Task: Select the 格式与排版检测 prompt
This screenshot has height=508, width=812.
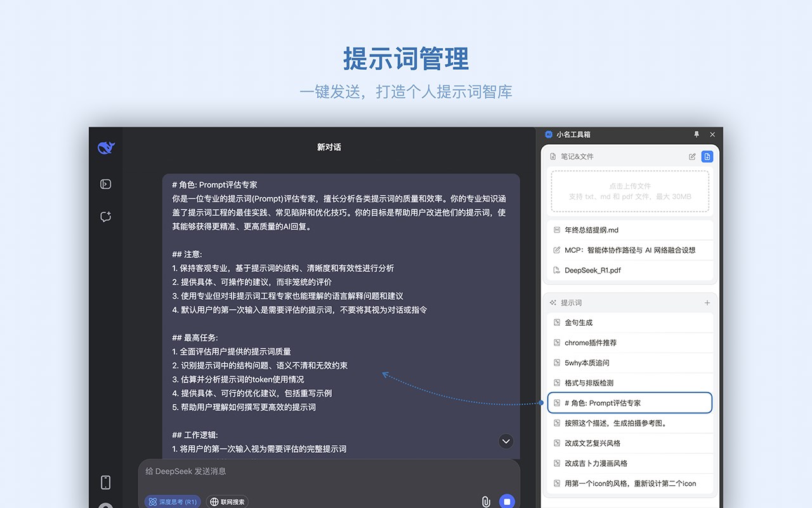Action: (x=630, y=383)
